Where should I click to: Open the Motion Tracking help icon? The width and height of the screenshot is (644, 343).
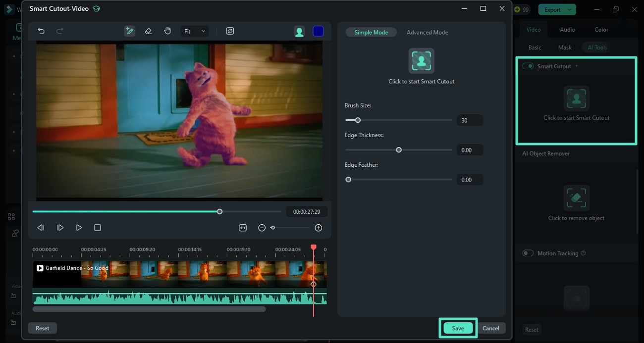583,253
